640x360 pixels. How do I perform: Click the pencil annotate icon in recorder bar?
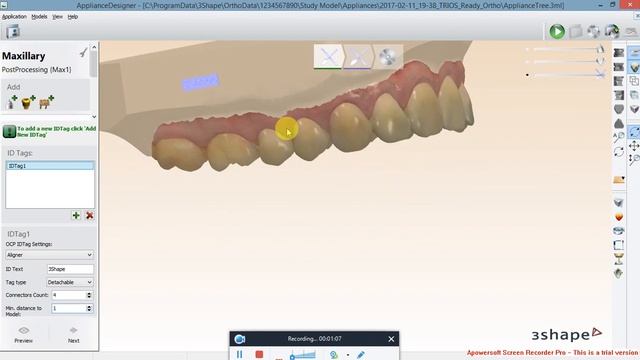click(360, 355)
